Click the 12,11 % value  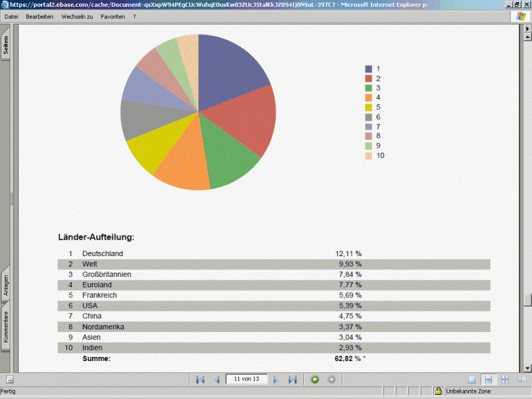pyautogui.click(x=348, y=253)
